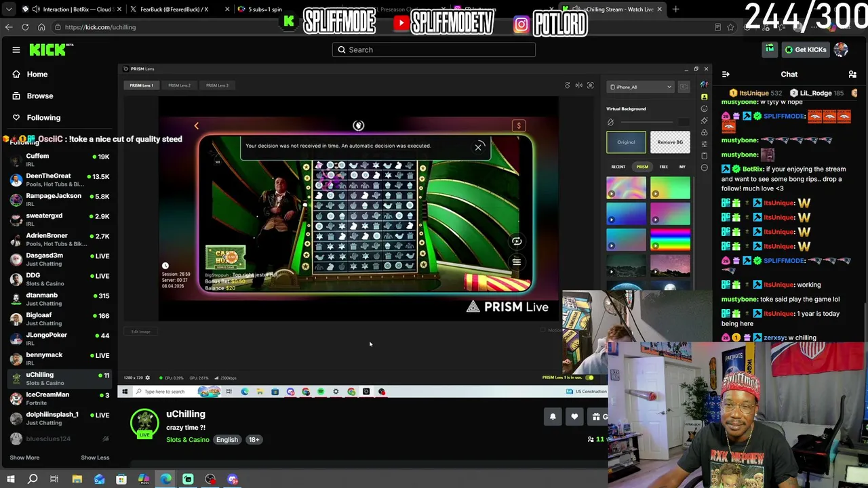Click Get KICKs button
868x488 pixels.
click(806, 49)
